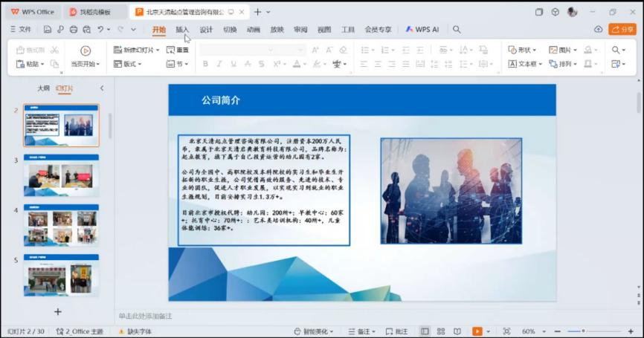The image size is (644, 338).
Task: Toggle Italic formatting
Action: click(219, 64)
